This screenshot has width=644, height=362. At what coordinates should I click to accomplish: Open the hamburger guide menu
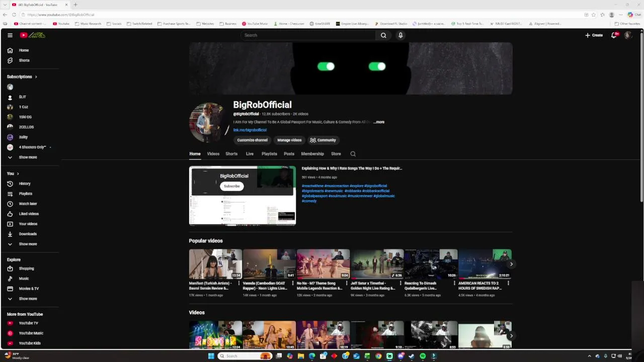point(10,35)
